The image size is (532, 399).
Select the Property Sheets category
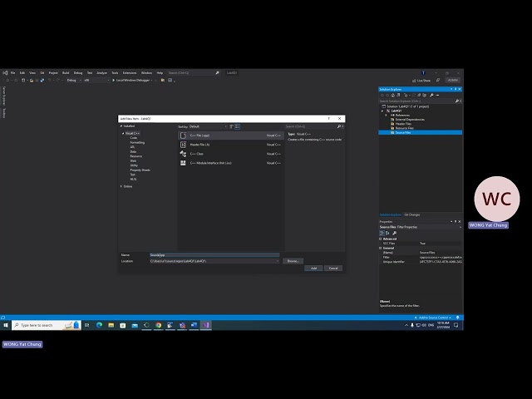click(140, 170)
